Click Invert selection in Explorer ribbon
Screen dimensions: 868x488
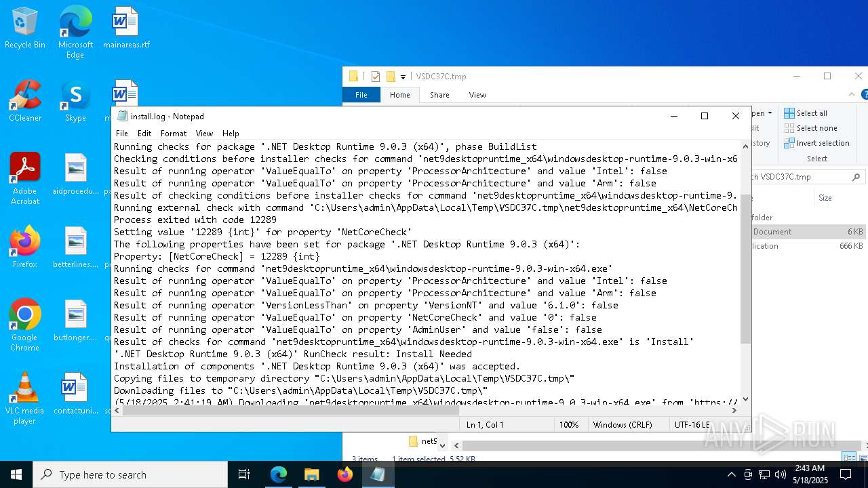816,143
